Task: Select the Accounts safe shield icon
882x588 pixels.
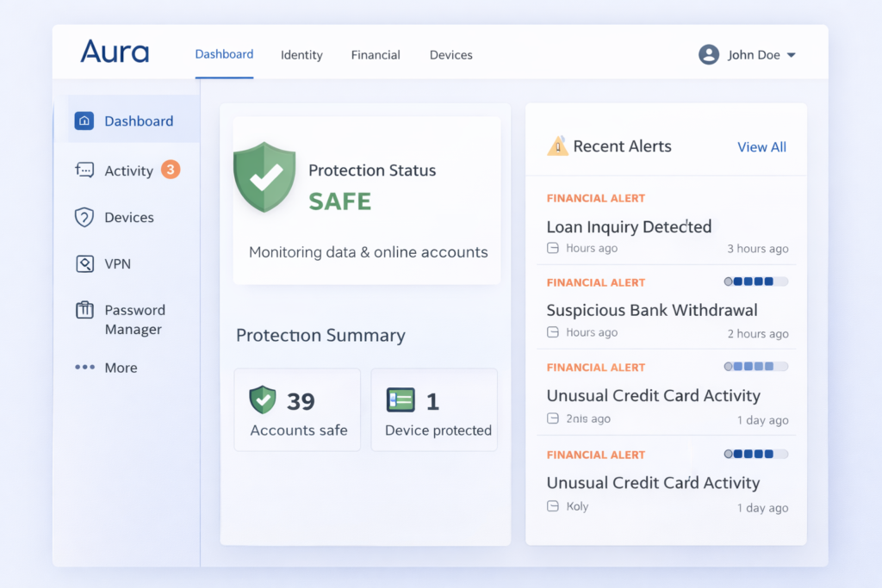Action: (x=262, y=399)
